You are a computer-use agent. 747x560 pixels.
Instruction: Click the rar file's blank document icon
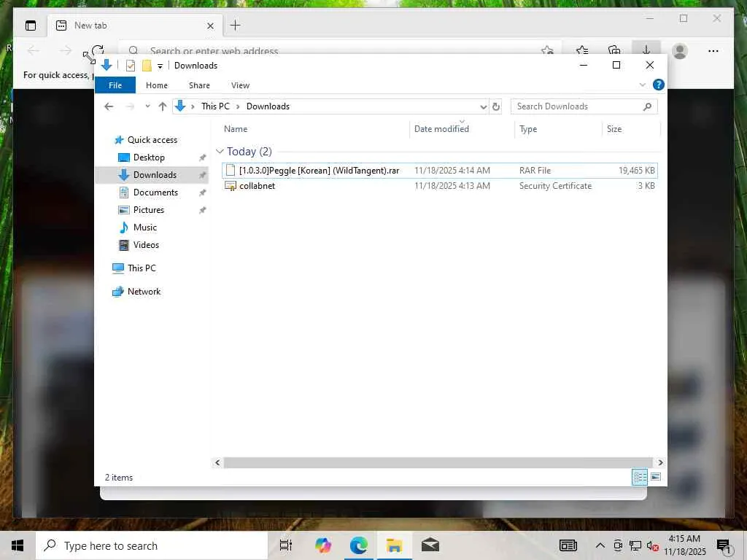(x=230, y=170)
